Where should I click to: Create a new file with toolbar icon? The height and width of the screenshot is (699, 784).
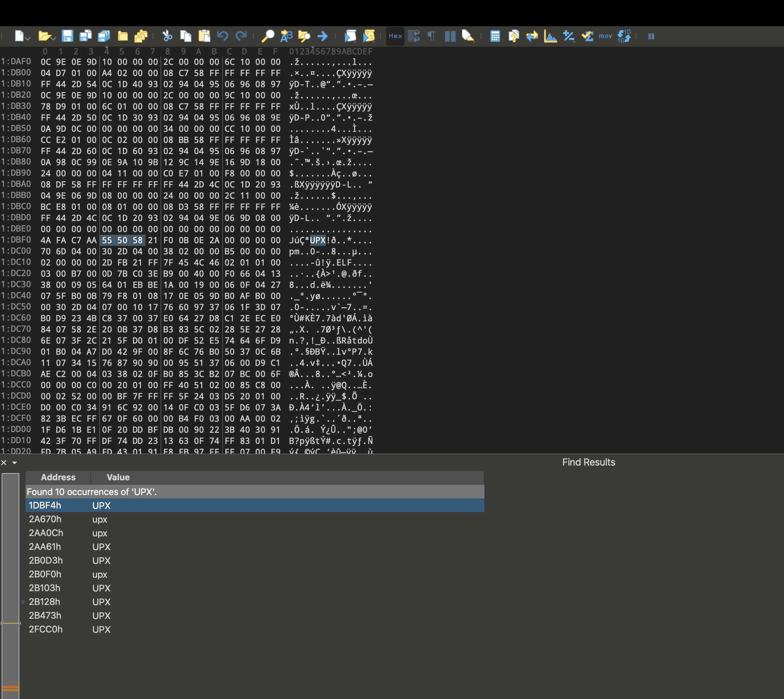(19, 36)
